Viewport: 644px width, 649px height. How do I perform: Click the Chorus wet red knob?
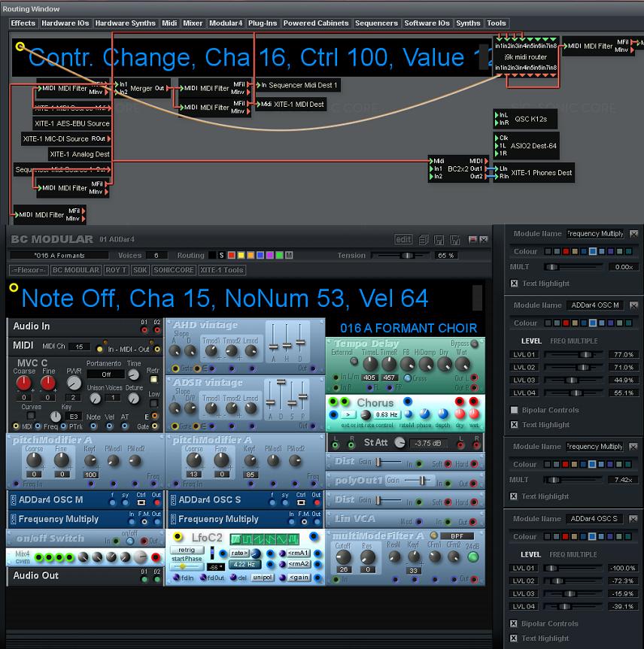(x=474, y=414)
